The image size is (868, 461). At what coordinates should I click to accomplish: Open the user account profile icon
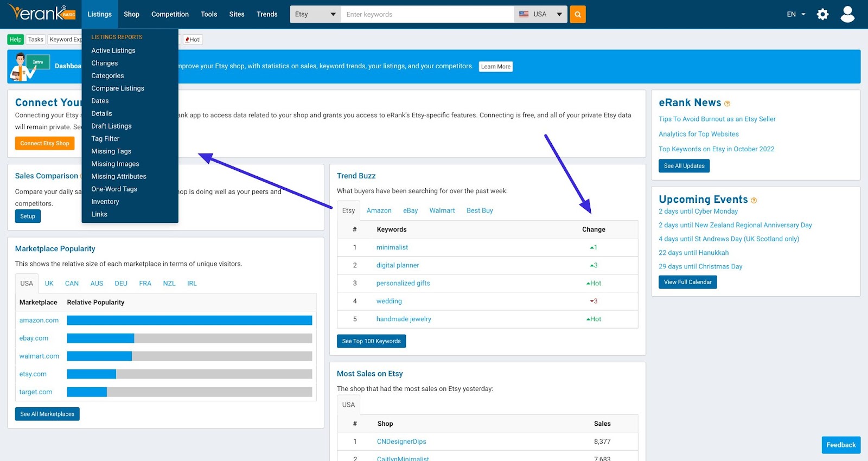tap(847, 14)
